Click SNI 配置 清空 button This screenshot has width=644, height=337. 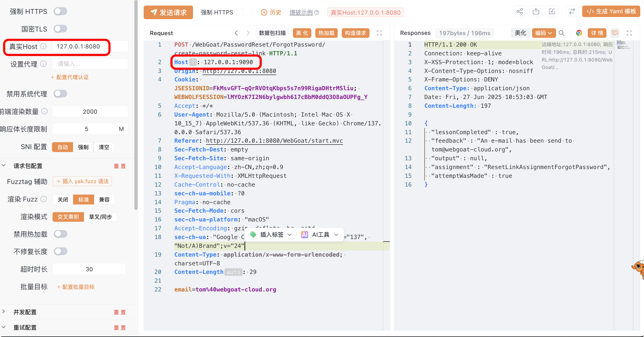pyautogui.click(x=104, y=147)
